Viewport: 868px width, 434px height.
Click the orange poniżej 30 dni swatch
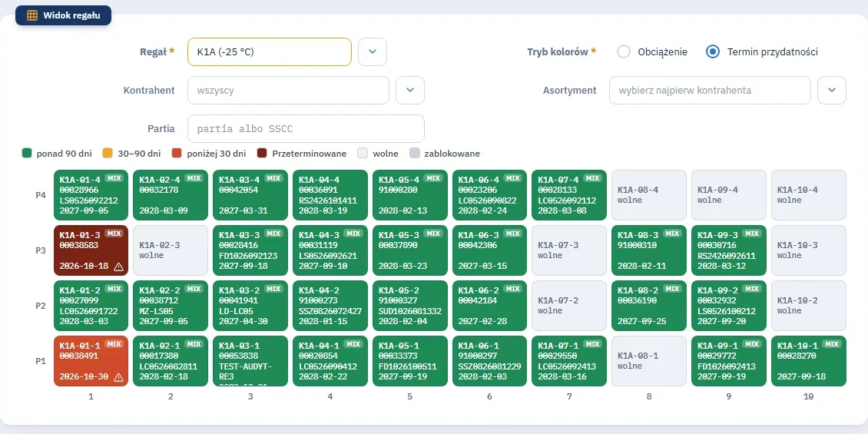point(177,154)
